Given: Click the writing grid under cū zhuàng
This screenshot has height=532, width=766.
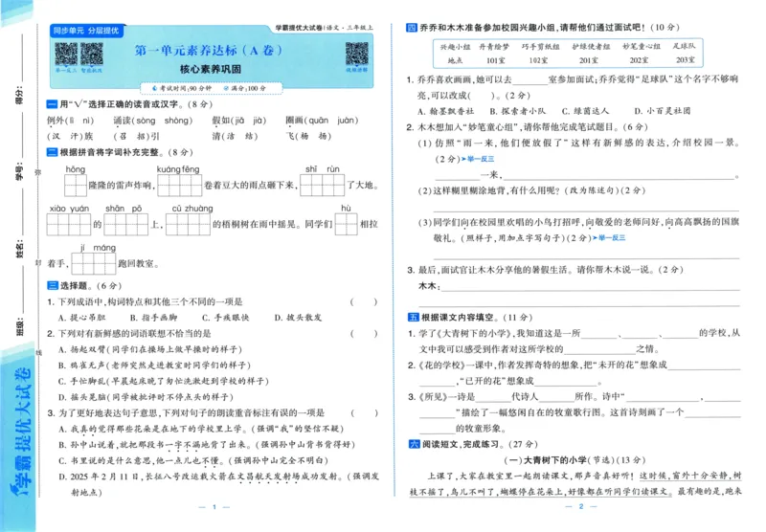Looking at the screenshot, I should point(188,225).
